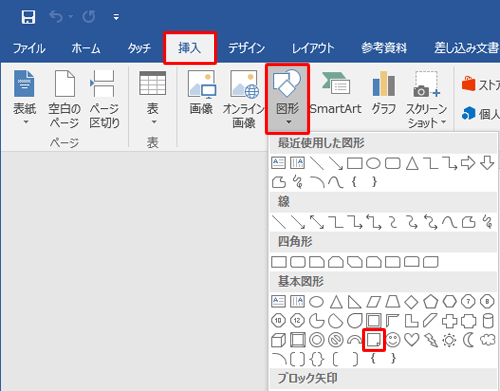Select the parallelogram shape
Image resolution: width=500 pixels, height=391 pixels.
373,302
